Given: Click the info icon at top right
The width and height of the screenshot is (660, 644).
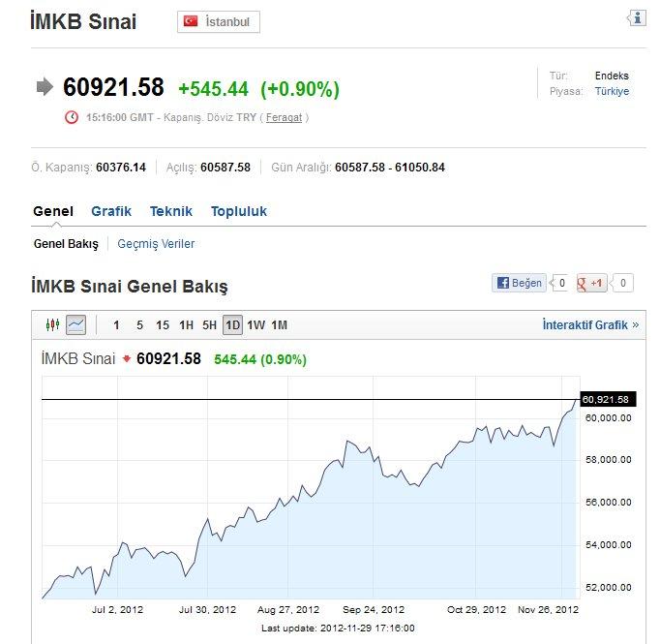Looking at the screenshot, I should (x=636, y=18).
